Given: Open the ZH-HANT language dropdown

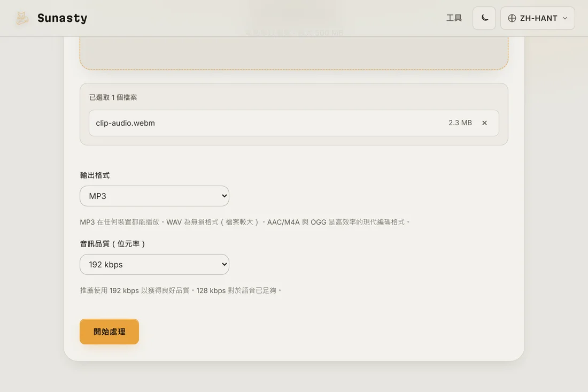Looking at the screenshot, I should tap(537, 18).
